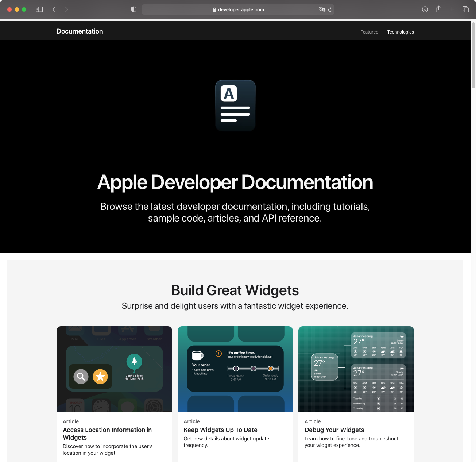Open the coffee order widget thumbnail
The image size is (476, 462).
click(235, 369)
